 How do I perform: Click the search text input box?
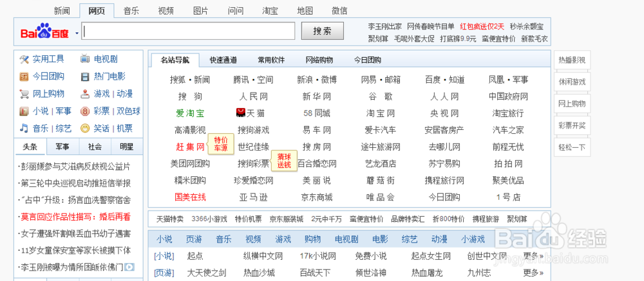(x=188, y=31)
